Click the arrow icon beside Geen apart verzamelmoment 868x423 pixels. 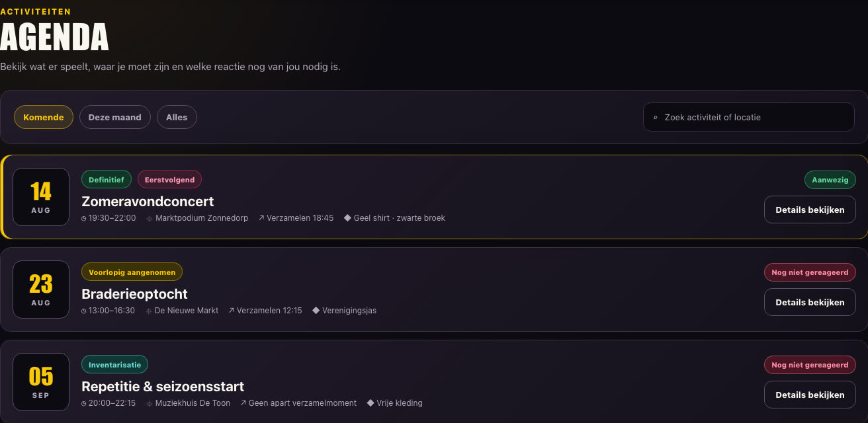(x=243, y=403)
